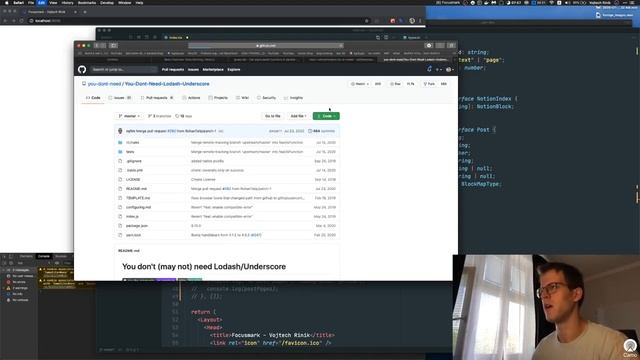
Task: Open the master branch dropdown
Action: 129,116
